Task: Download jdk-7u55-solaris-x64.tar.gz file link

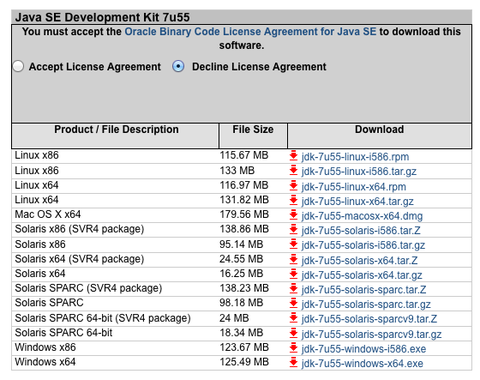Action: point(362,275)
